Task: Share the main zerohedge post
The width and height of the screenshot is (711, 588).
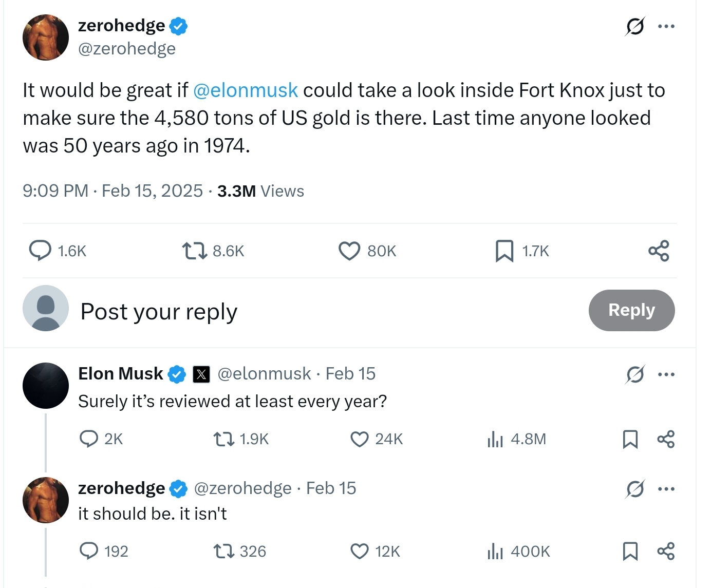Action: [x=659, y=251]
